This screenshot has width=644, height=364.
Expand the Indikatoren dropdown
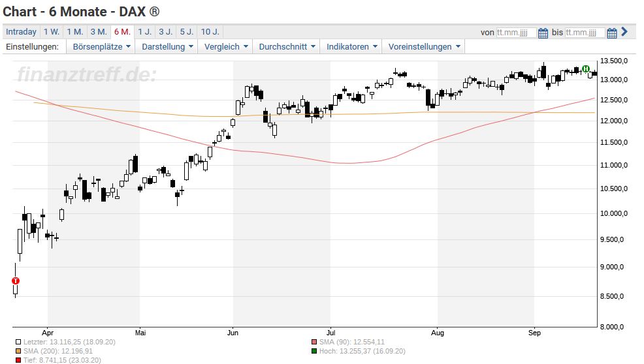(351, 47)
